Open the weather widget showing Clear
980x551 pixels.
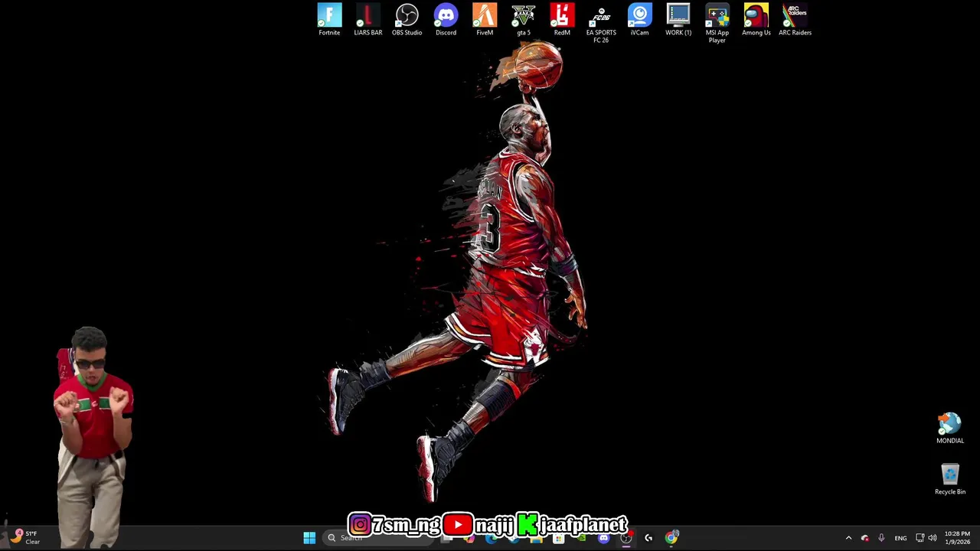click(23, 537)
